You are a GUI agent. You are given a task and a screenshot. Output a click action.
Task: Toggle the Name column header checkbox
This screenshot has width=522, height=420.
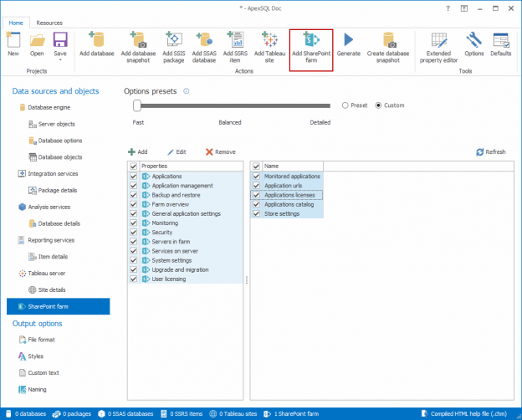pyautogui.click(x=256, y=166)
